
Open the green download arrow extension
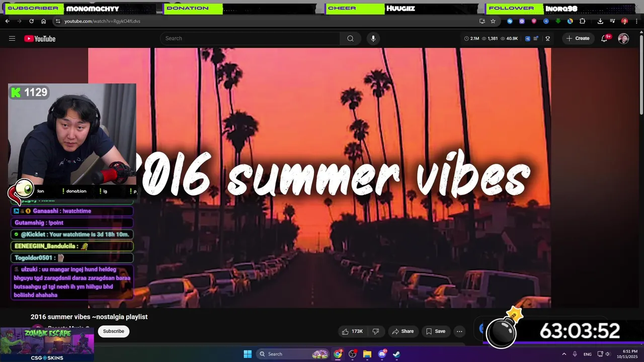[x=558, y=21]
